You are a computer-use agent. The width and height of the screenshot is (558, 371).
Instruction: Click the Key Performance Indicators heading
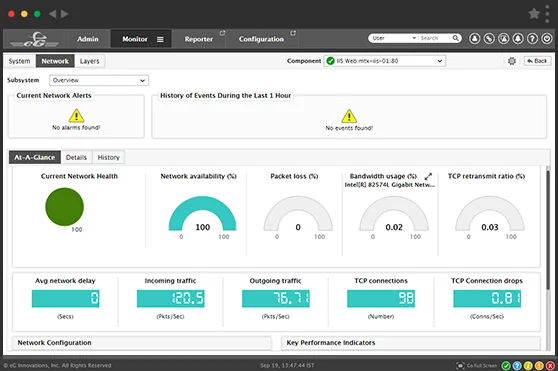point(331,343)
